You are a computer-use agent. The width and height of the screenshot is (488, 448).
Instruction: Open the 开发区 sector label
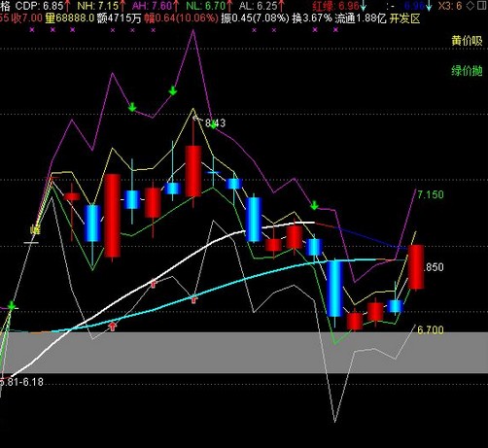[x=404, y=18]
